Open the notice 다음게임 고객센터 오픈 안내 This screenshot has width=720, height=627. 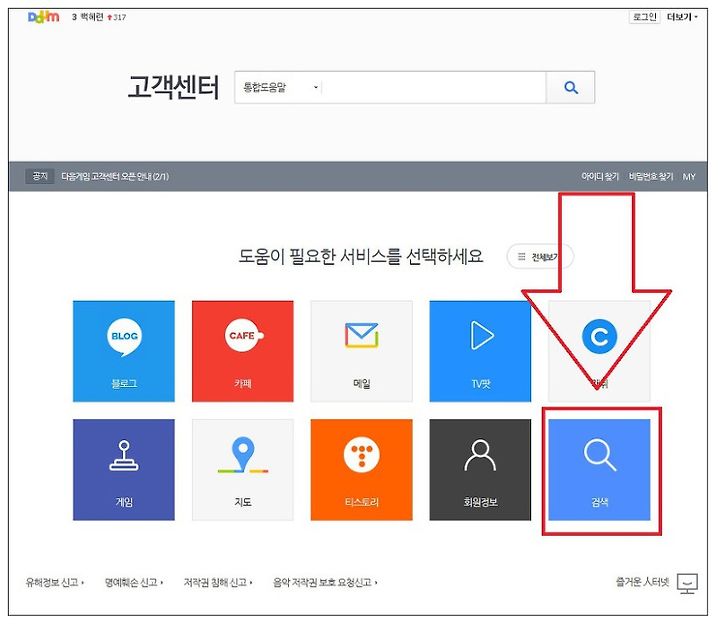click(x=115, y=176)
